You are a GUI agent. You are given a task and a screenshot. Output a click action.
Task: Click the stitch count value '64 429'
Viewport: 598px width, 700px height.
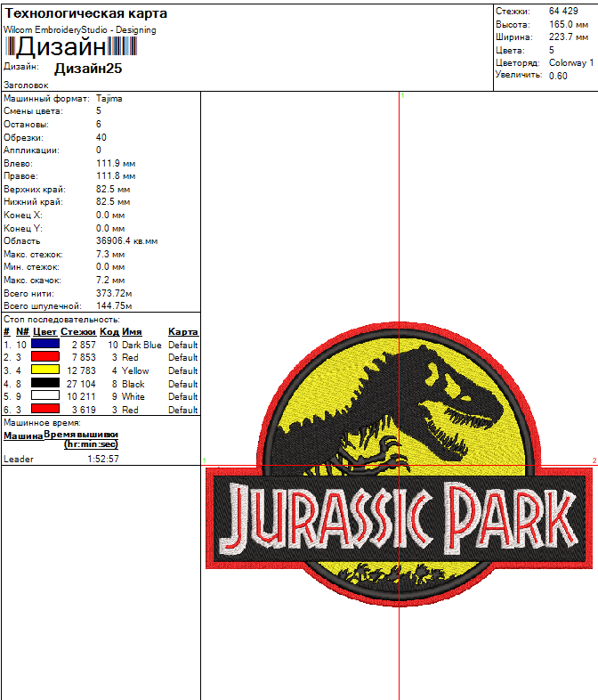point(563,12)
